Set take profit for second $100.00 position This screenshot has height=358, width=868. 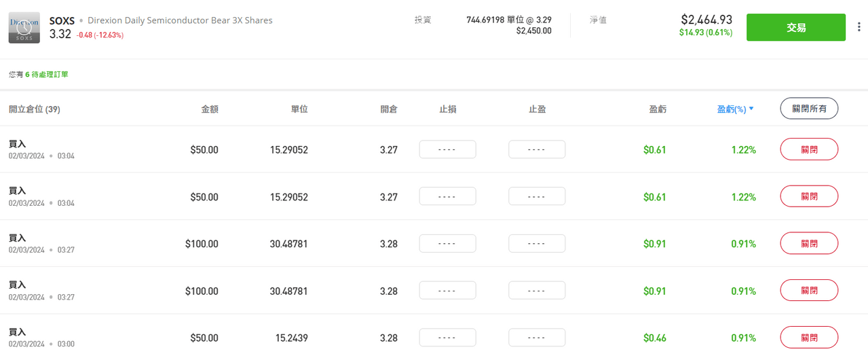coord(537,290)
